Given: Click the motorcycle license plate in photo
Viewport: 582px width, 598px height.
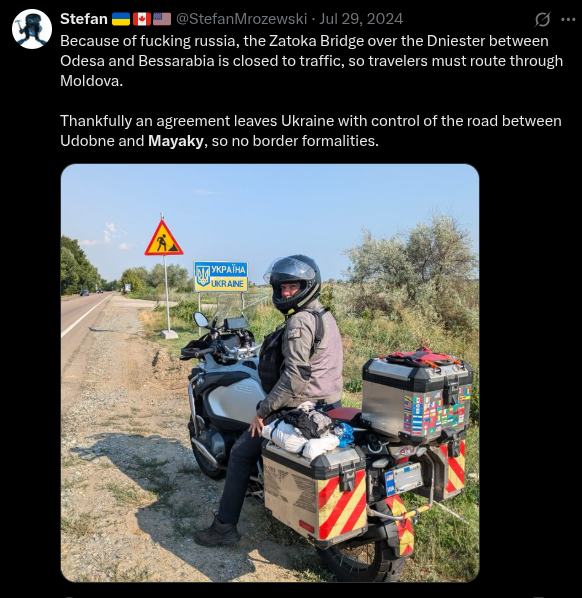Looking at the screenshot, I should [x=404, y=478].
